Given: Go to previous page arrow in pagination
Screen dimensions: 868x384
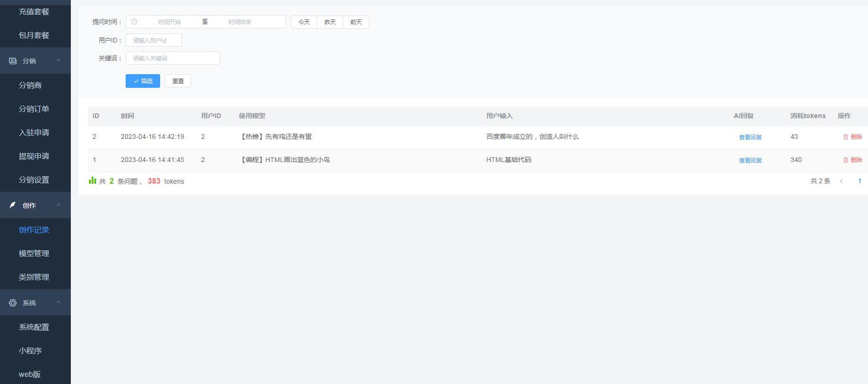Looking at the screenshot, I should [x=841, y=181].
